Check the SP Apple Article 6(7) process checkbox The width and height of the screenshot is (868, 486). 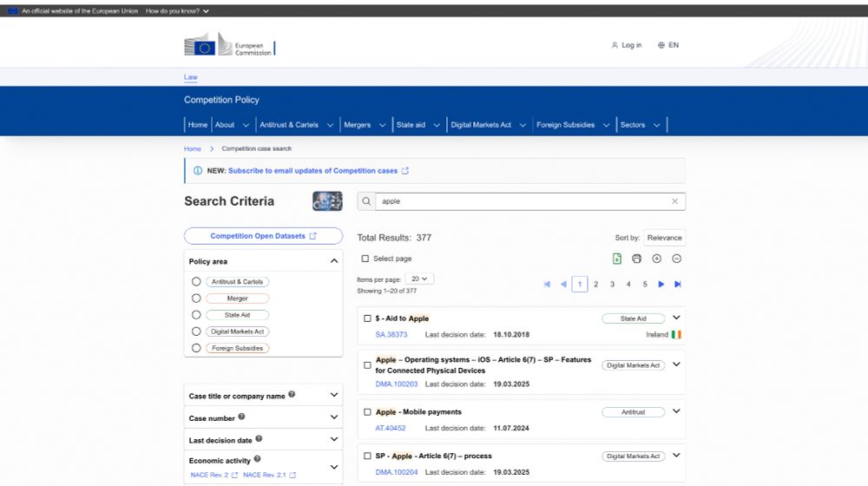(x=367, y=456)
